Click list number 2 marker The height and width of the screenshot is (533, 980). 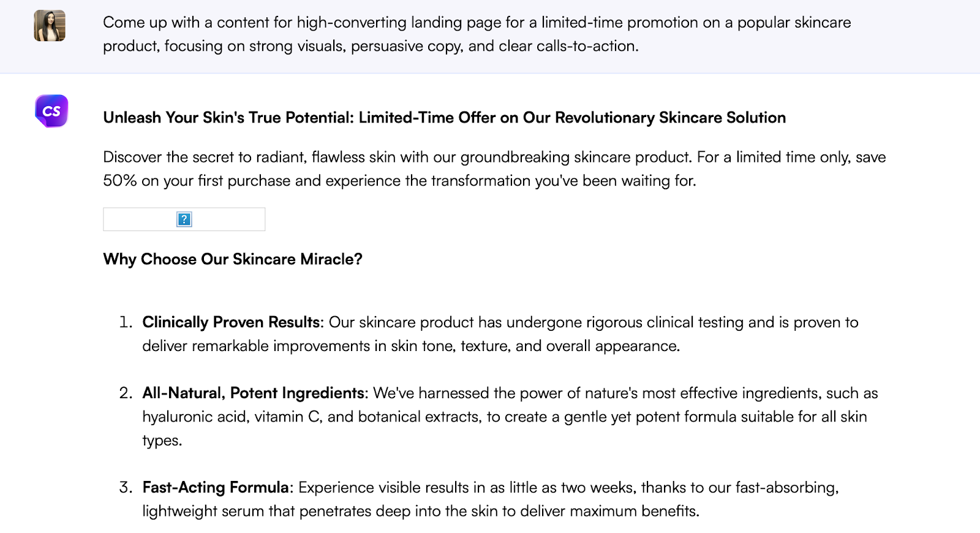click(x=126, y=393)
